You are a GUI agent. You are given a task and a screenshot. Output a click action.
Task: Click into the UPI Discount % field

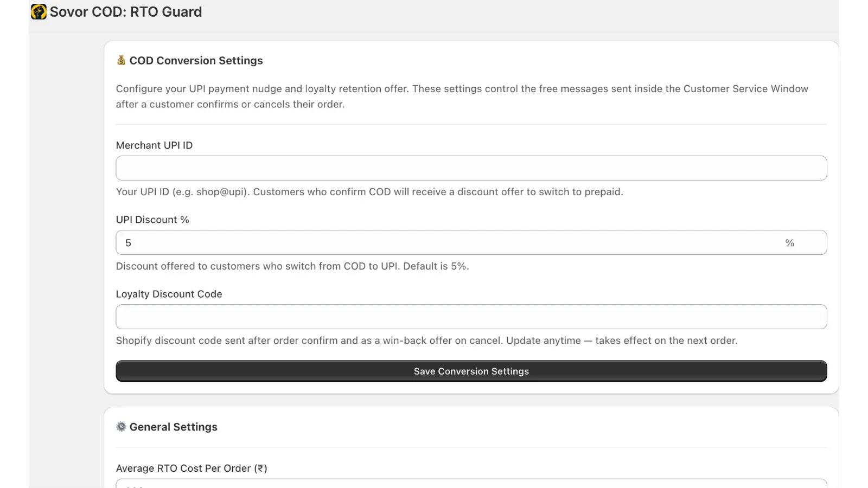click(471, 242)
